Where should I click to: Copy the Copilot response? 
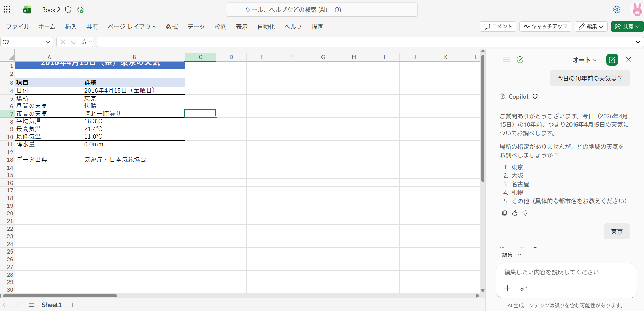coord(504,213)
